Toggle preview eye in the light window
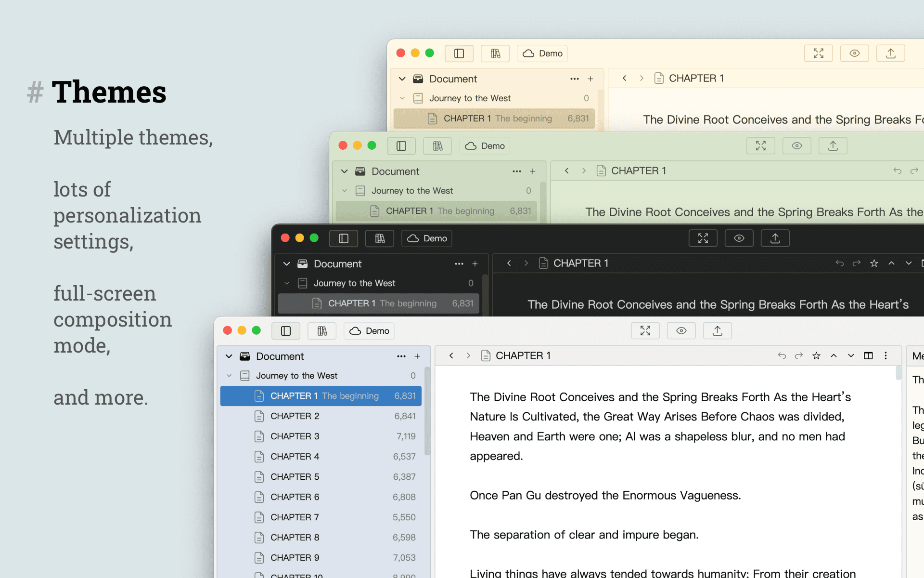The height and width of the screenshot is (578, 924). [x=681, y=331]
